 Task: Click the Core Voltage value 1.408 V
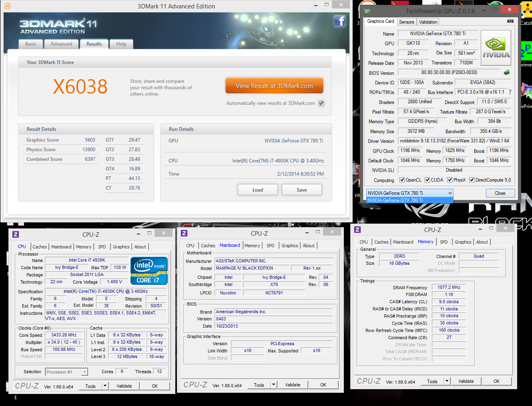[114, 282]
